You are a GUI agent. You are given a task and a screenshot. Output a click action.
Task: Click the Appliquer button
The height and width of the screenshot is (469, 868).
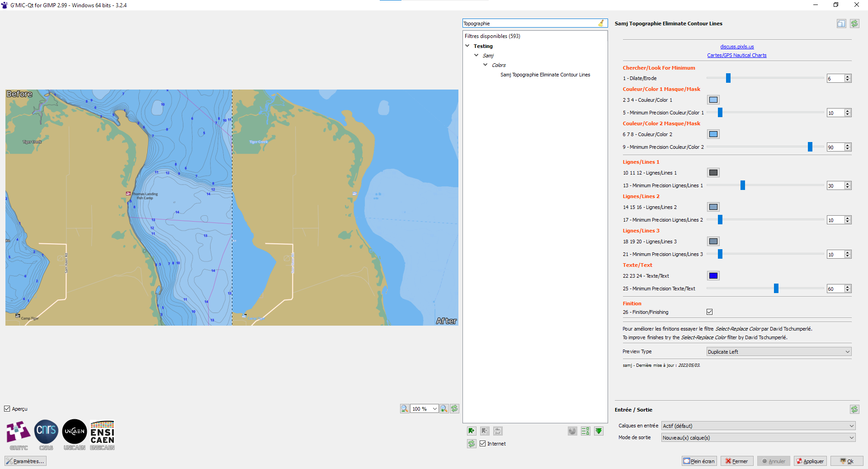[810, 461]
